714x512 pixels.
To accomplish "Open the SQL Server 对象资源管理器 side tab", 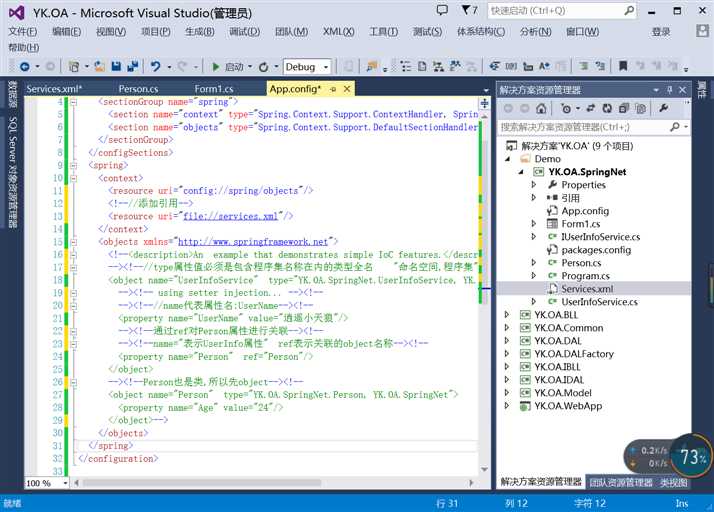I will [13, 173].
